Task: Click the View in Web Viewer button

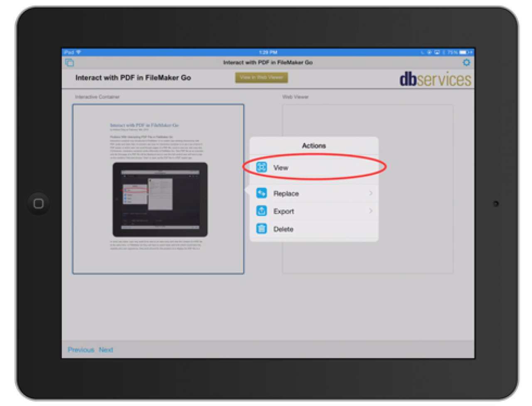Action: [x=261, y=77]
